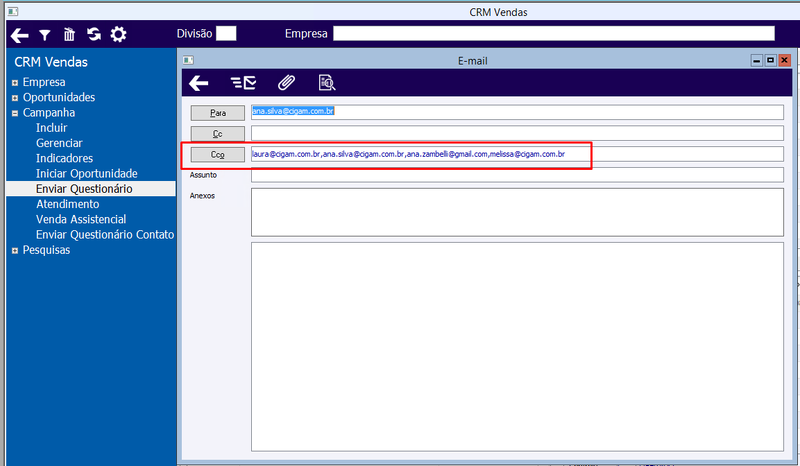800x466 pixels.
Task: Open the settings gear icon
Action: (118, 34)
